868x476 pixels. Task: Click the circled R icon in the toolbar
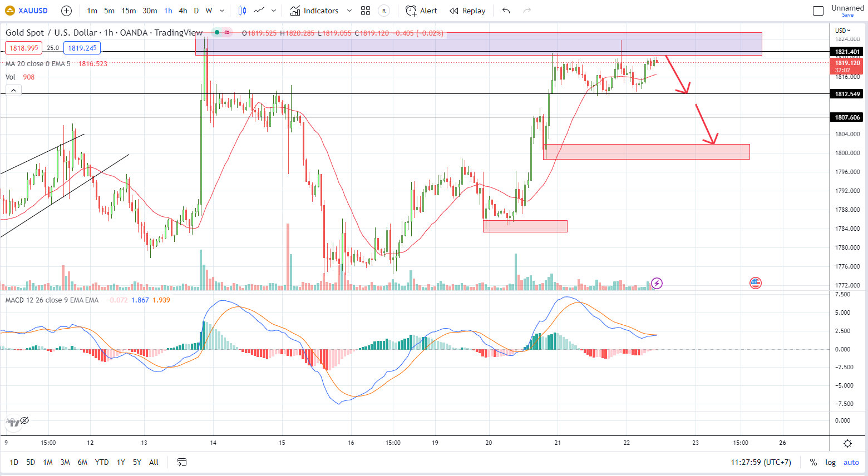pyautogui.click(x=383, y=11)
